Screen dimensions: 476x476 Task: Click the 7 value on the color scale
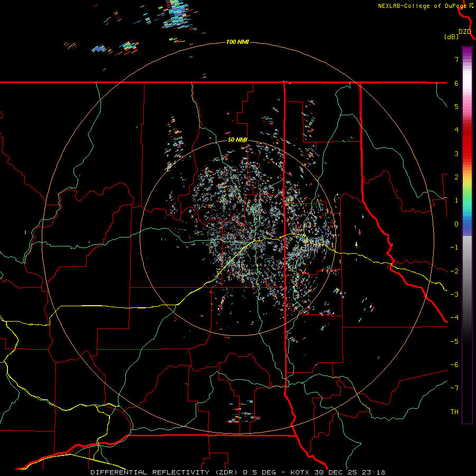pyautogui.click(x=456, y=59)
